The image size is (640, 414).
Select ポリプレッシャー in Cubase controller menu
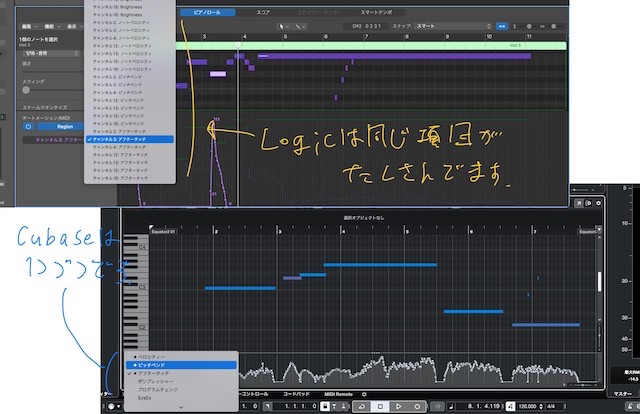(181, 381)
